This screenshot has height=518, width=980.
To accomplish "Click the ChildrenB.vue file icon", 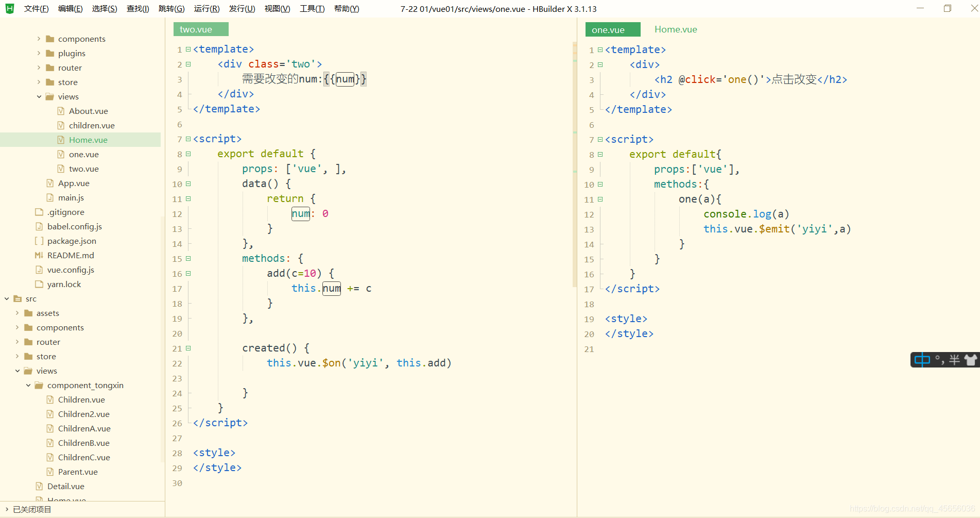I will click(x=50, y=443).
